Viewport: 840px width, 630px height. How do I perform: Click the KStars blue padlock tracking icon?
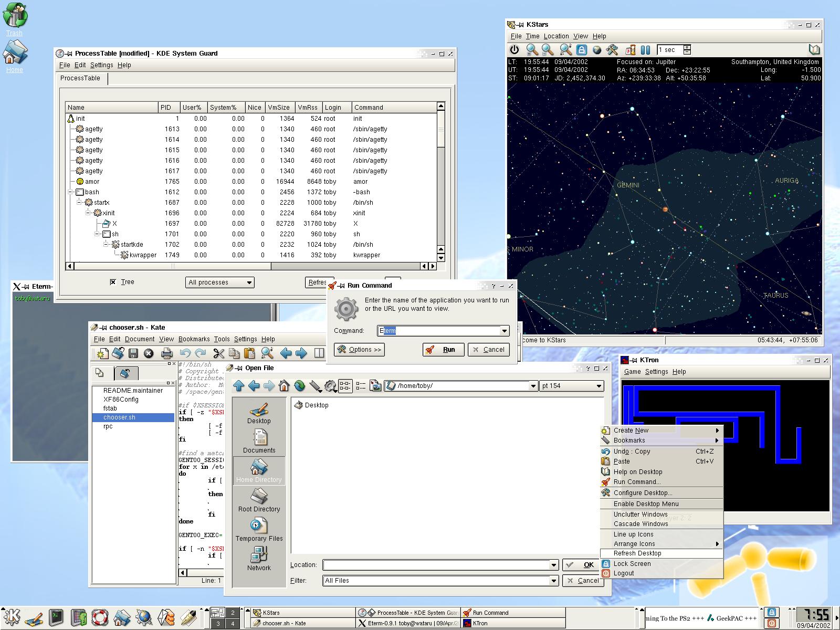[x=581, y=50]
